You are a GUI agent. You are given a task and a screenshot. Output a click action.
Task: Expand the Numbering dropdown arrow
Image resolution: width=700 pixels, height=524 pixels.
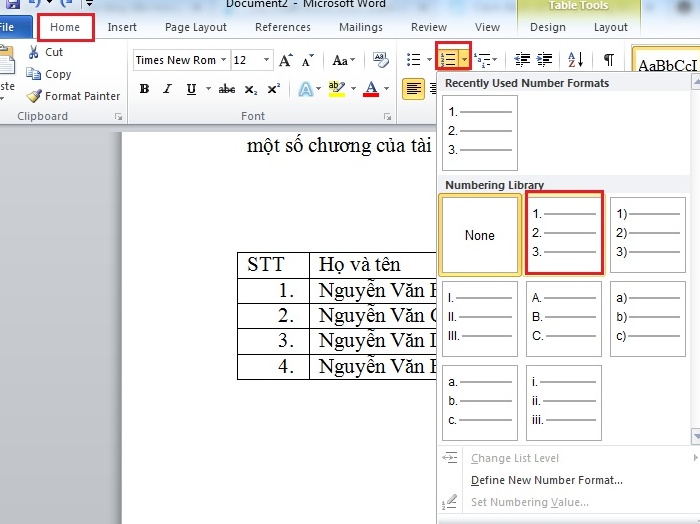(464, 59)
